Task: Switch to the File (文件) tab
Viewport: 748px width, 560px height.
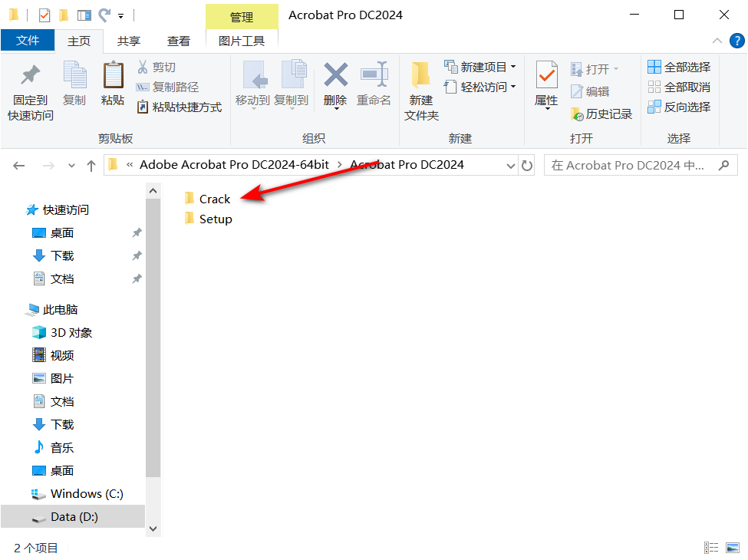Action: coord(28,41)
